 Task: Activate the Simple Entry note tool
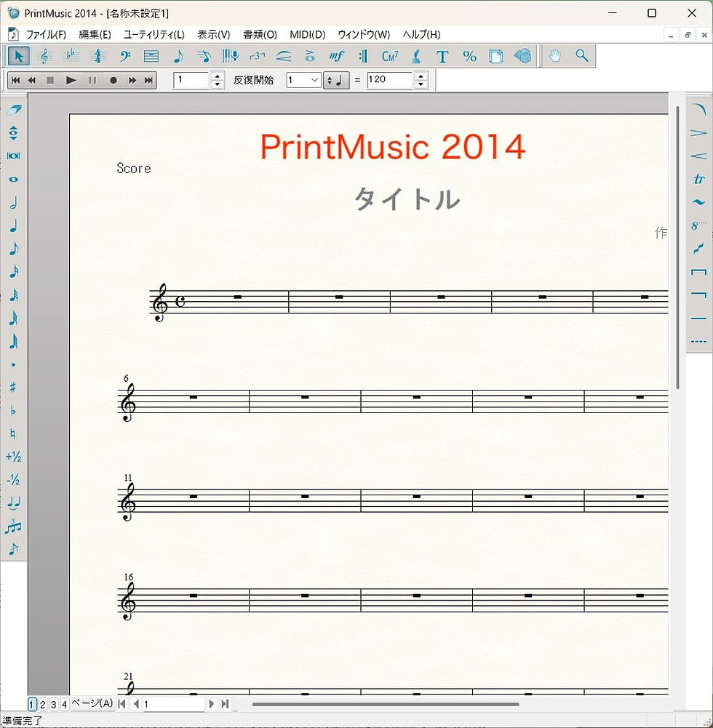pos(178,56)
